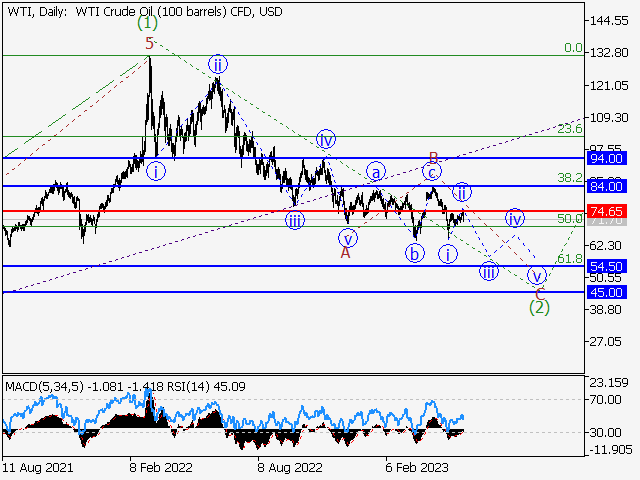Image resolution: width=640 pixels, height=480 pixels.
Task: Click the 121.05 value on the price axis
Action: [609, 86]
